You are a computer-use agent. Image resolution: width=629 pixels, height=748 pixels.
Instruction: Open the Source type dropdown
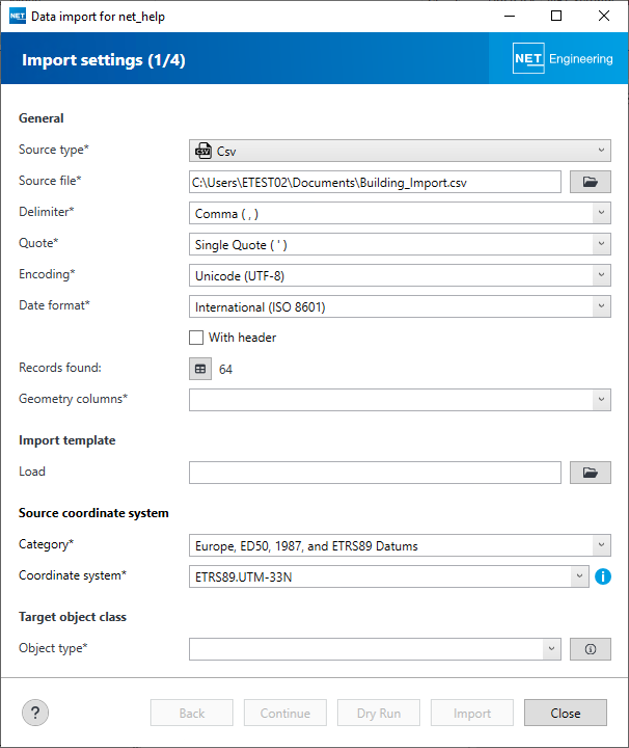[400, 151]
